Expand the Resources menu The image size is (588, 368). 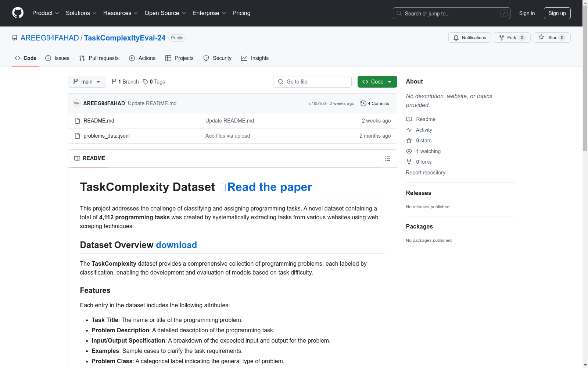121,13
